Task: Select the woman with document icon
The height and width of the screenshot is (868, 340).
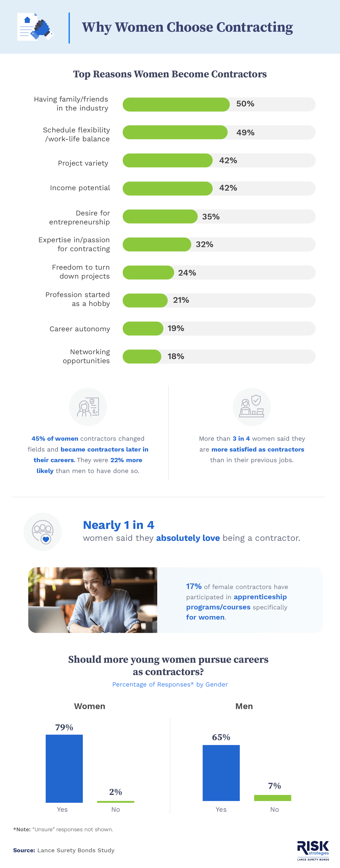Action: coord(88,407)
